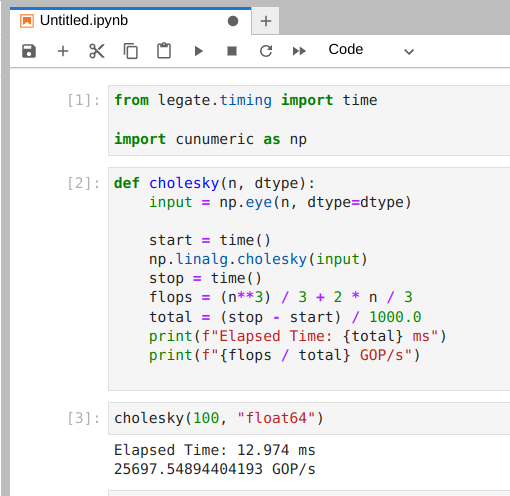Save the notebook with the floppy disk icon

click(x=29, y=51)
